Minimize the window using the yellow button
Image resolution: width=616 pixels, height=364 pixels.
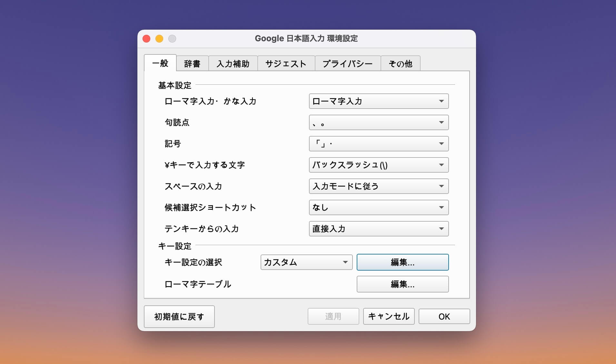[x=159, y=39]
